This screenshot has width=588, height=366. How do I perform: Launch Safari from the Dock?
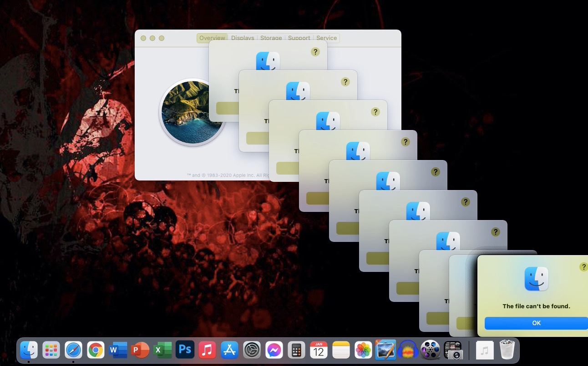(x=74, y=350)
